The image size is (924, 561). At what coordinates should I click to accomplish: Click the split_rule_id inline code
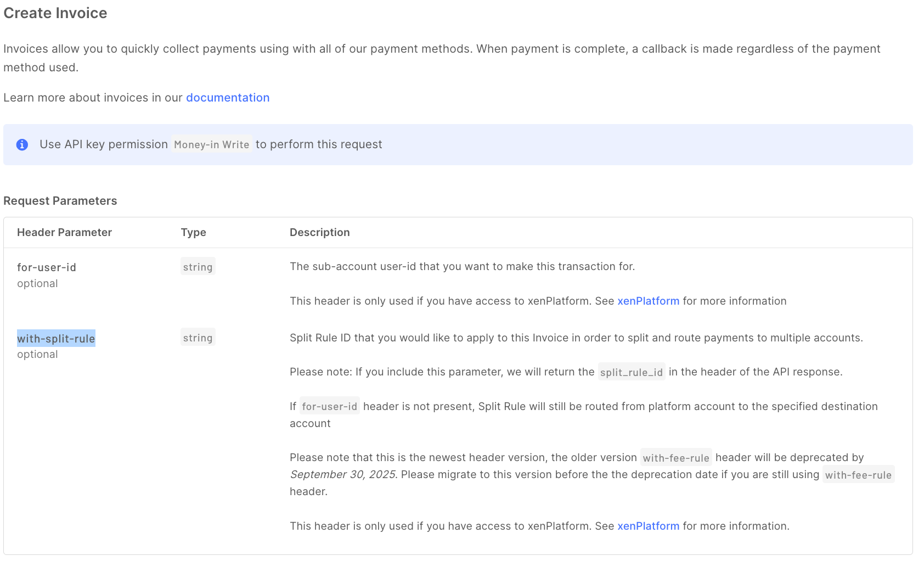pyautogui.click(x=632, y=372)
